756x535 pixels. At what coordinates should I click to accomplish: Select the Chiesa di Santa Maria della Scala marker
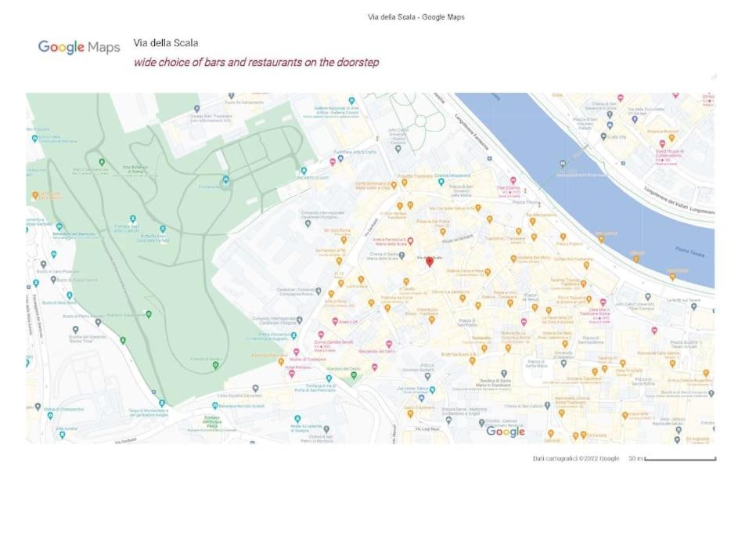tap(401, 255)
